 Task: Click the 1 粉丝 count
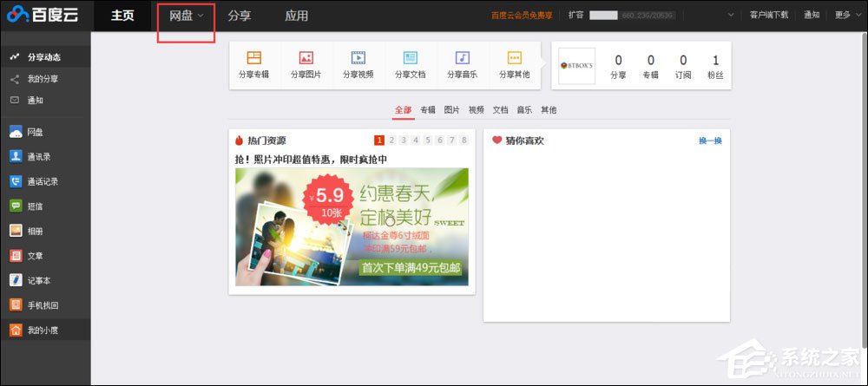click(x=716, y=67)
